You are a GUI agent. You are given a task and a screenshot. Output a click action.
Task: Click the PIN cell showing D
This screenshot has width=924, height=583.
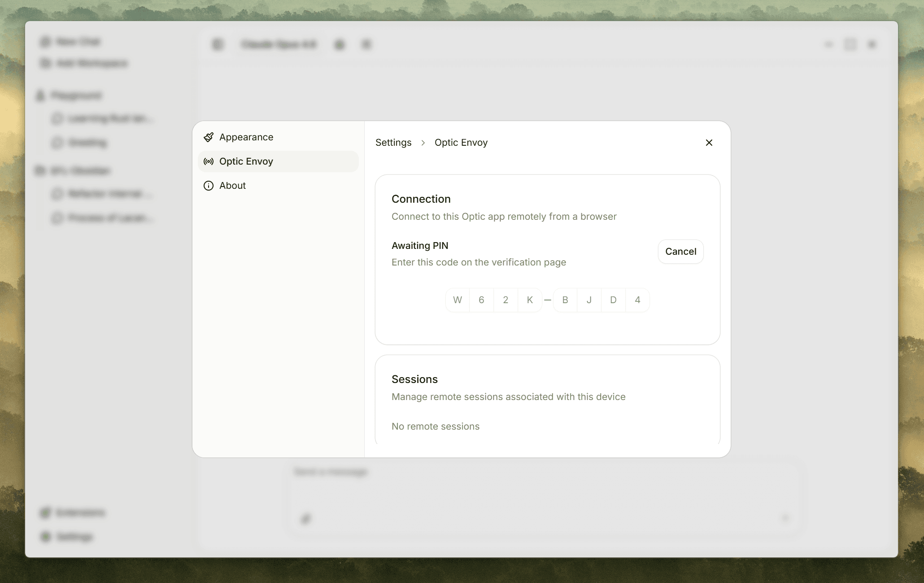(x=613, y=300)
